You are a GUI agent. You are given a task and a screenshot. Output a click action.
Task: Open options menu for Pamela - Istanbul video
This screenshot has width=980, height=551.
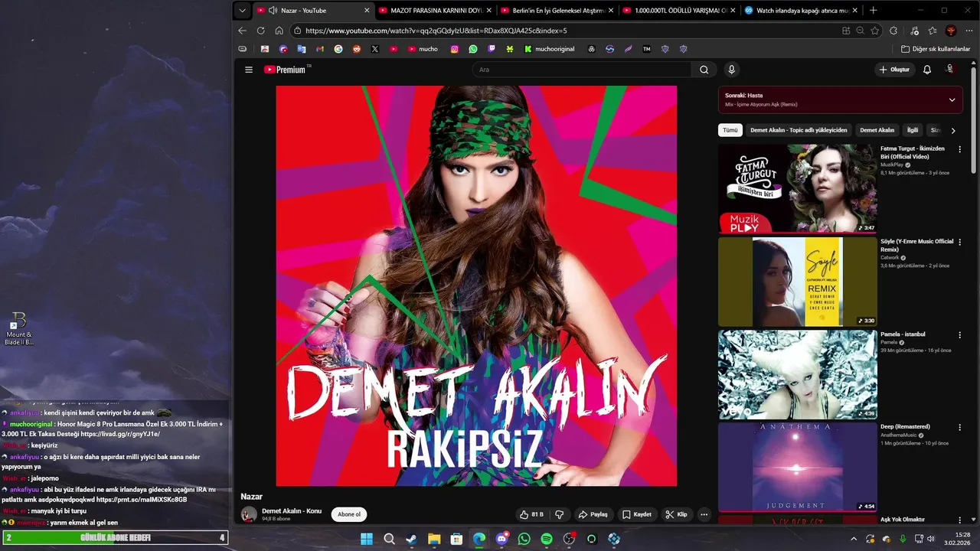tap(959, 334)
